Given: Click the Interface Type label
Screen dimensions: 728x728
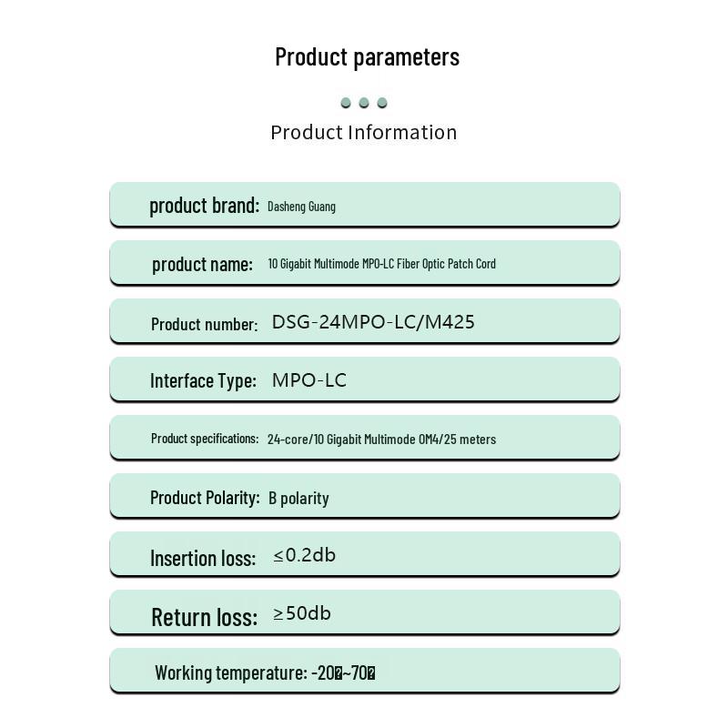Looking at the screenshot, I should tap(203, 380).
